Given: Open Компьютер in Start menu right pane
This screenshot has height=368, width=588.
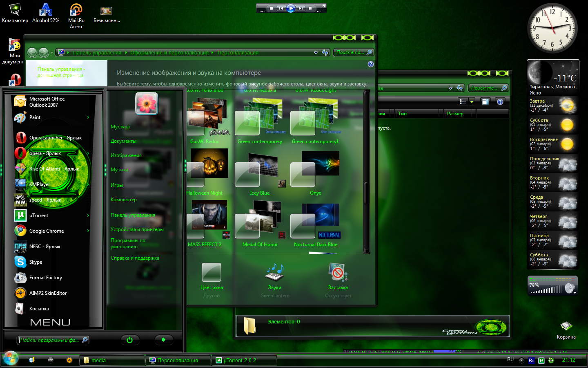Looking at the screenshot, I should [x=124, y=200].
